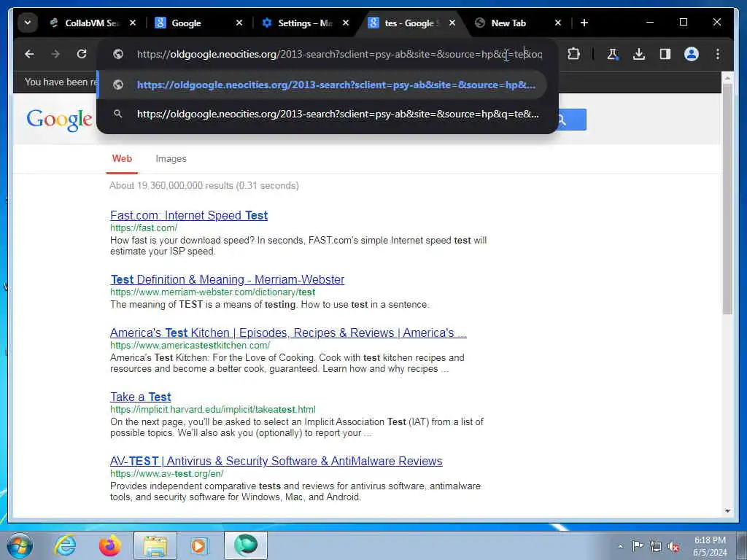The image size is (747, 560).
Task: Switch to the CollabVM tab
Action: tap(91, 23)
